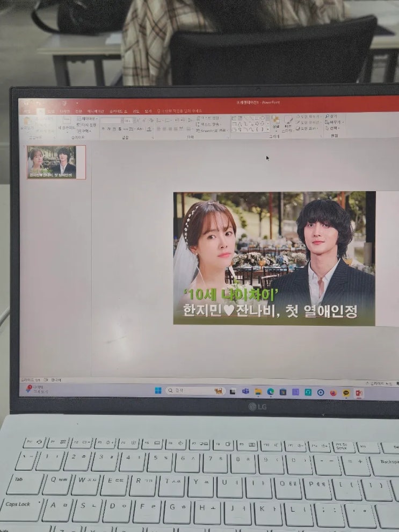Open the Section (구역) dropdown
This screenshot has width=399, height=532.
coord(84,131)
